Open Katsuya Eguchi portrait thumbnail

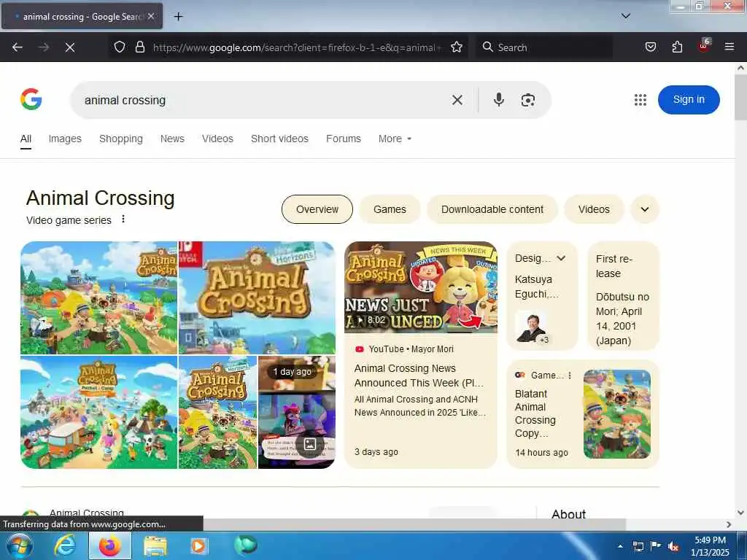531,327
